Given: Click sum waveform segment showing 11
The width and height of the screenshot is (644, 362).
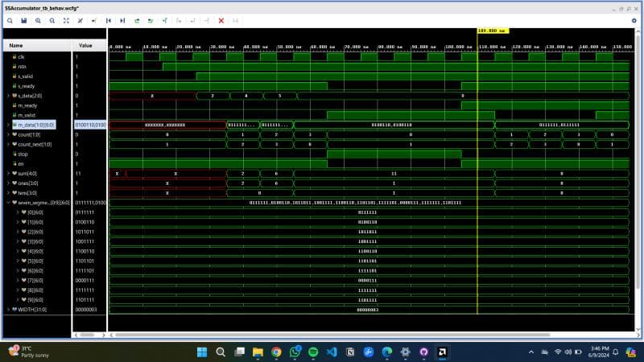Looking at the screenshot, I should point(394,174).
